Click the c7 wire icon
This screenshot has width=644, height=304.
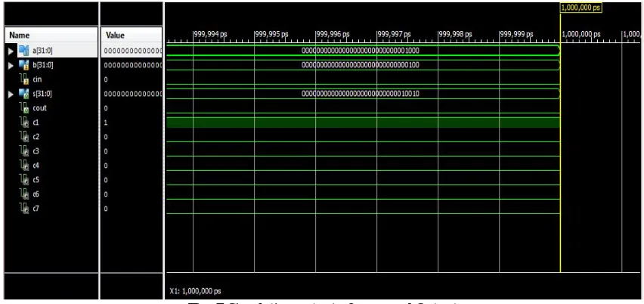tap(23, 209)
